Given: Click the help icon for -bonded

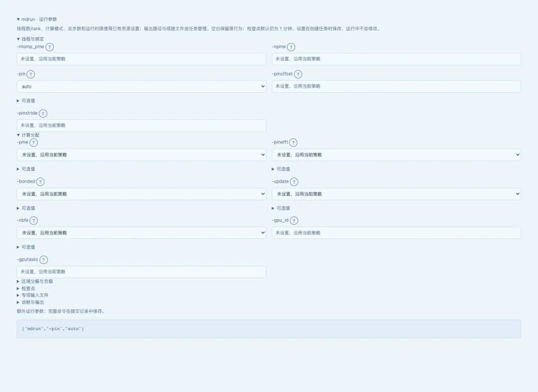Looking at the screenshot, I should pyautogui.click(x=40, y=181).
